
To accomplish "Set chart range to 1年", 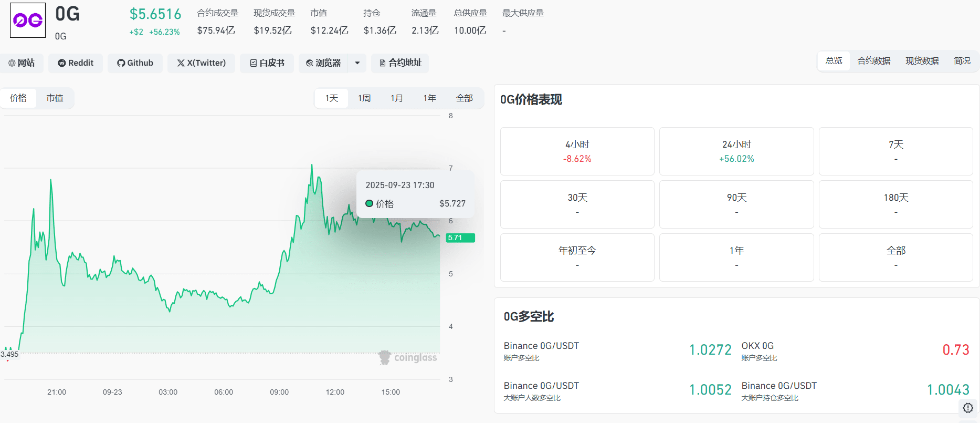I will [430, 98].
